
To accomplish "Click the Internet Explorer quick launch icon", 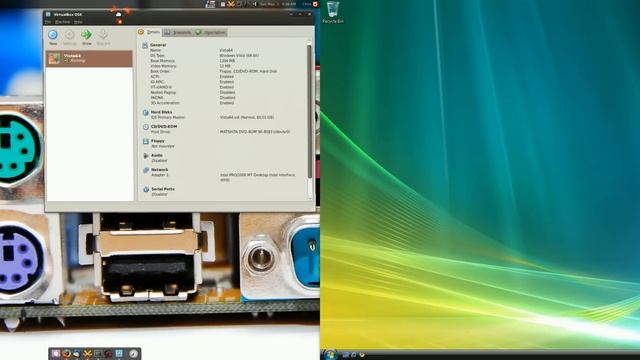I will [x=353, y=355].
